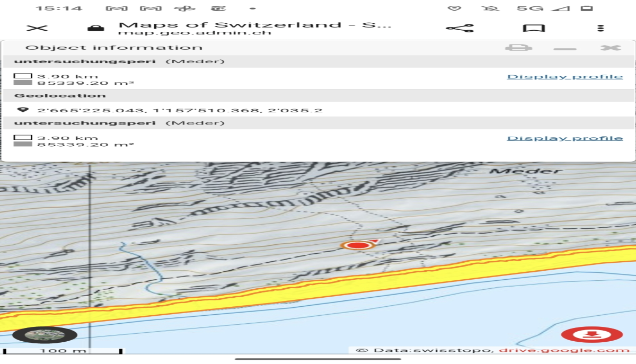Viewport: 636px width, 364px height.
Task: Open the second Display profile link
Action: tap(564, 138)
